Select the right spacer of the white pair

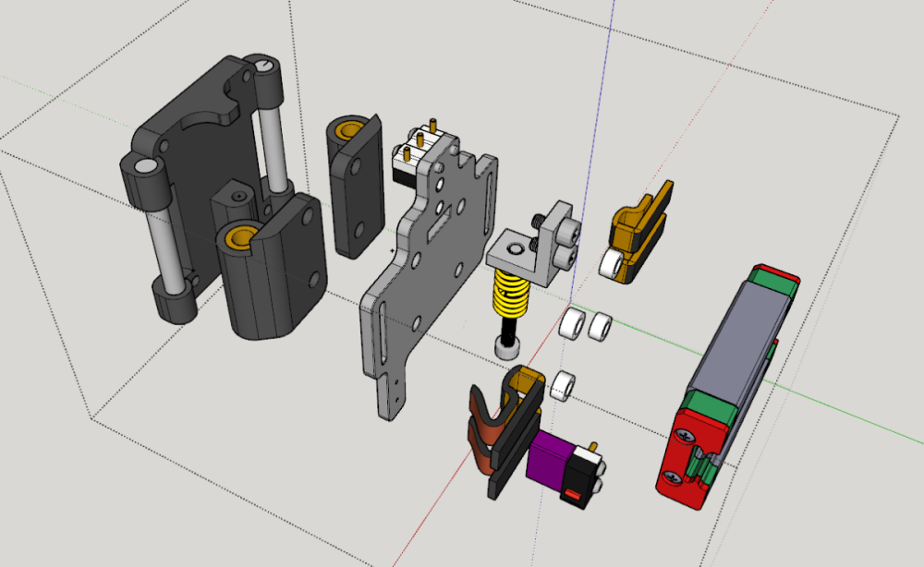tap(600, 326)
